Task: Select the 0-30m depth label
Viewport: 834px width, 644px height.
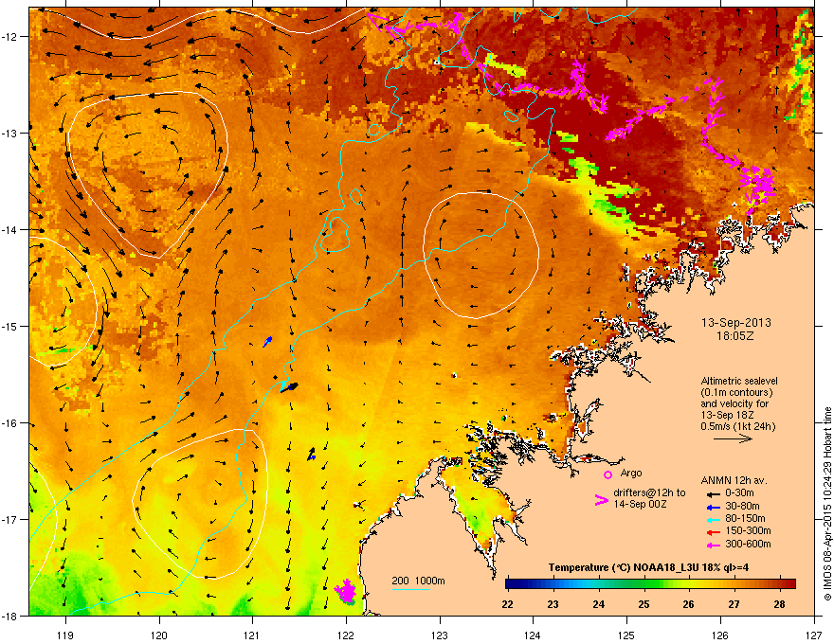Action: tap(739, 493)
